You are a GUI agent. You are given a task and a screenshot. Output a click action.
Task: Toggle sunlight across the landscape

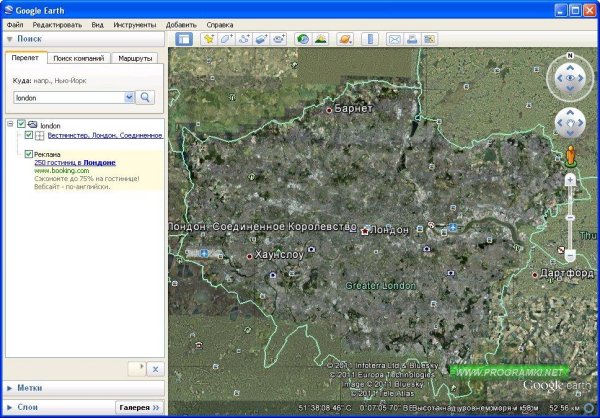tap(321, 39)
